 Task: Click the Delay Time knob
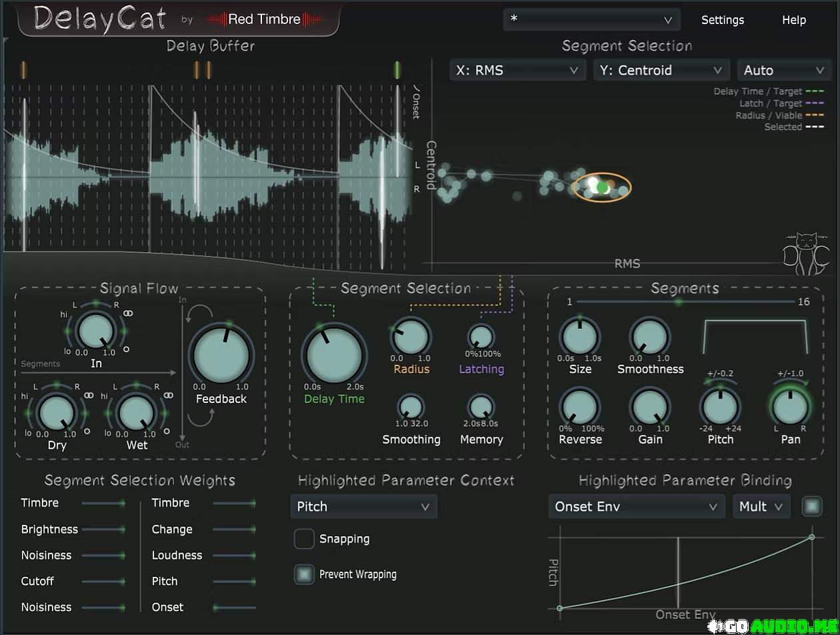tap(334, 356)
